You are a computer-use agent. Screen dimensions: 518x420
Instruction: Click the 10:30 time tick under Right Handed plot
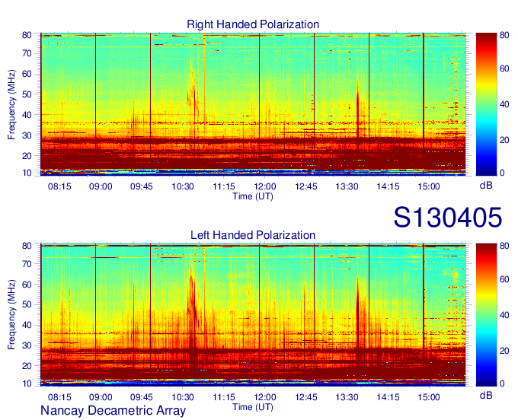pyautogui.click(x=183, y=186)
